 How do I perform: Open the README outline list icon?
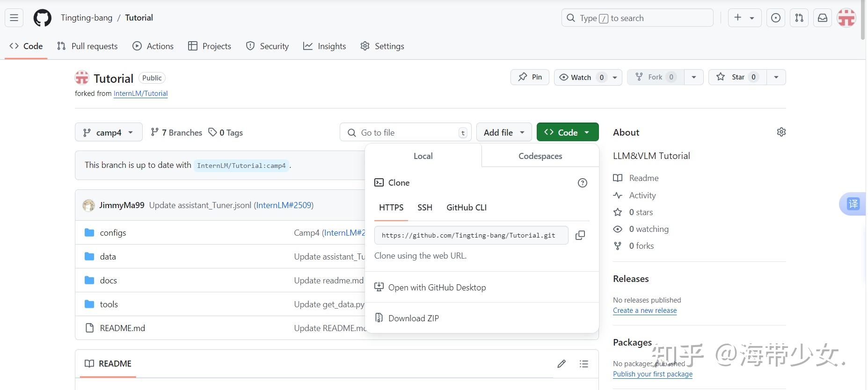[x=584, y=364]
